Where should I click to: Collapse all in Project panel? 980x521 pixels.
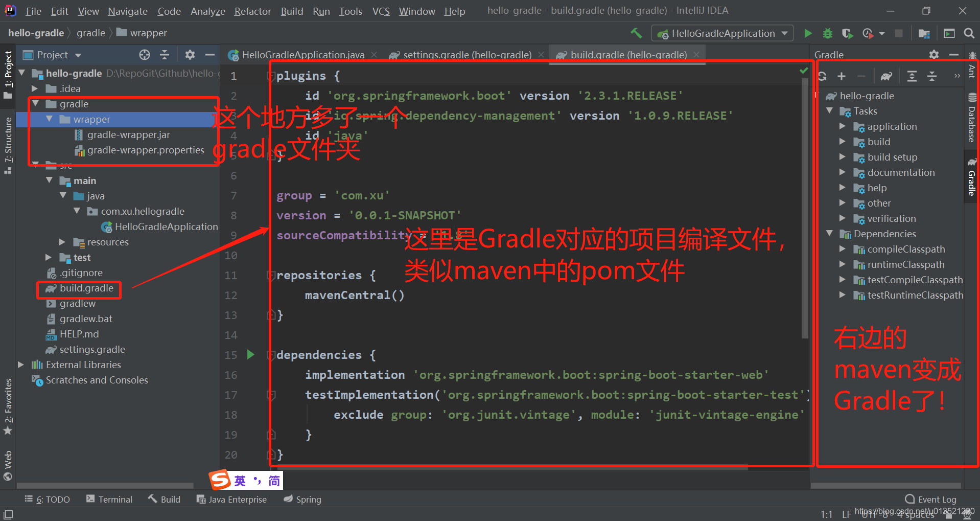click(x=165, y=55)
